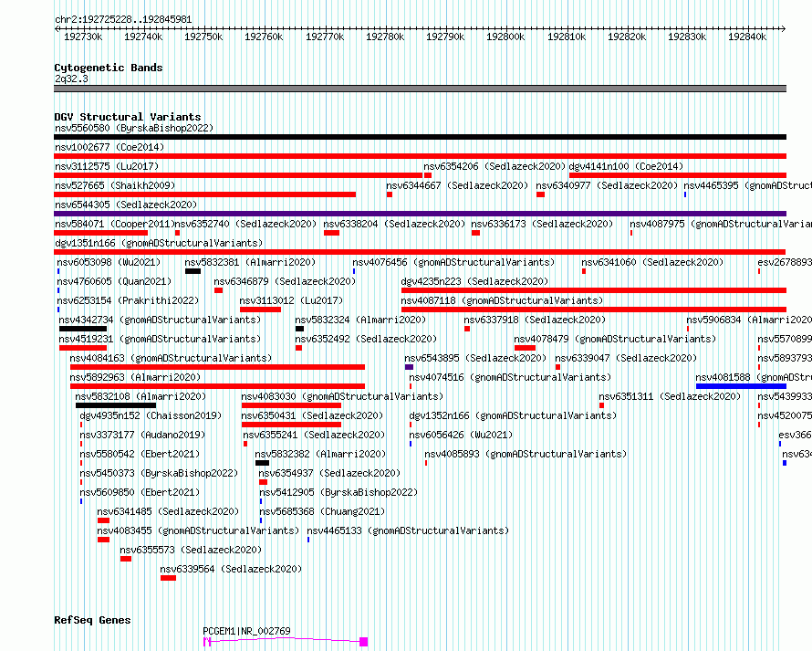Image resolution: width=812 pixels, height=651 pixels.
Task: Click nsv6351311 (Sedlazeck2020) label
Action: point(670,396)
